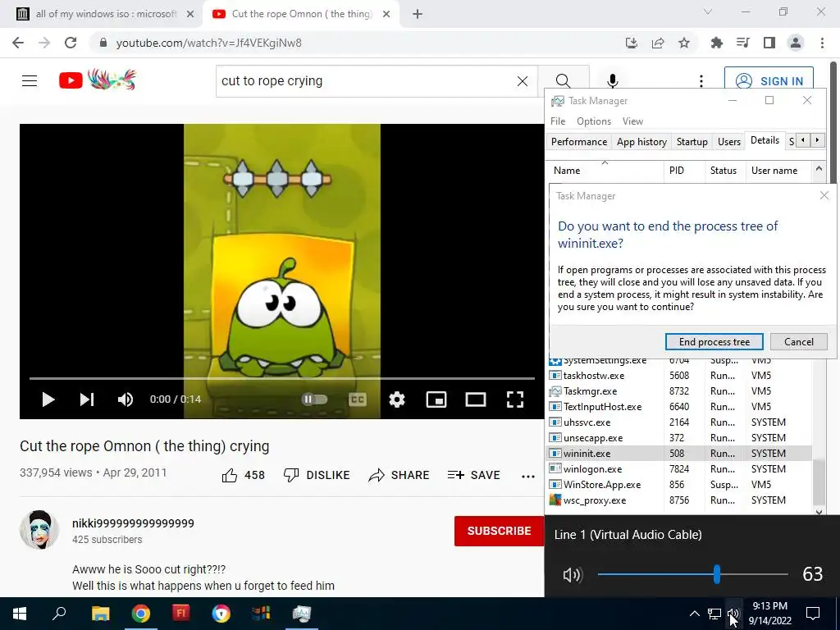The image size is (840, 630).
Task: Select the winlogon.exe process row
Action: (x=679, y=469)
